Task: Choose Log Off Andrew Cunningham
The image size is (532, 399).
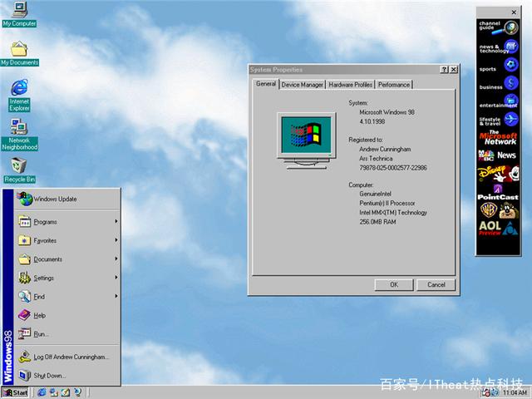Action: (x=67, y=357)
